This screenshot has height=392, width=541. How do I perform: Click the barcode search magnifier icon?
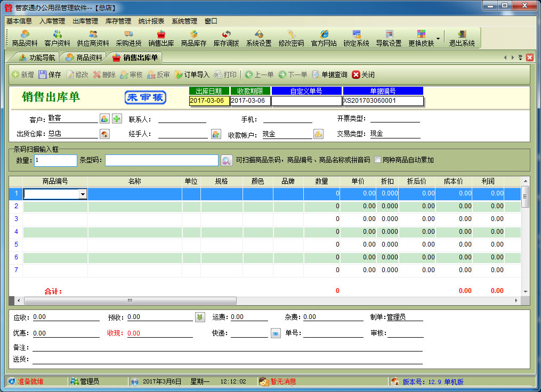(226, 160)
